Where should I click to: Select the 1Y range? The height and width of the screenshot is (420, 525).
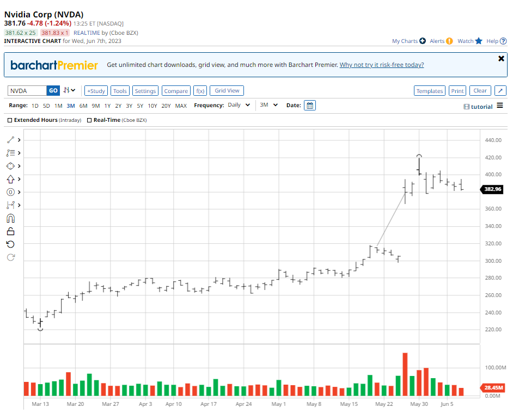point(107,106)
